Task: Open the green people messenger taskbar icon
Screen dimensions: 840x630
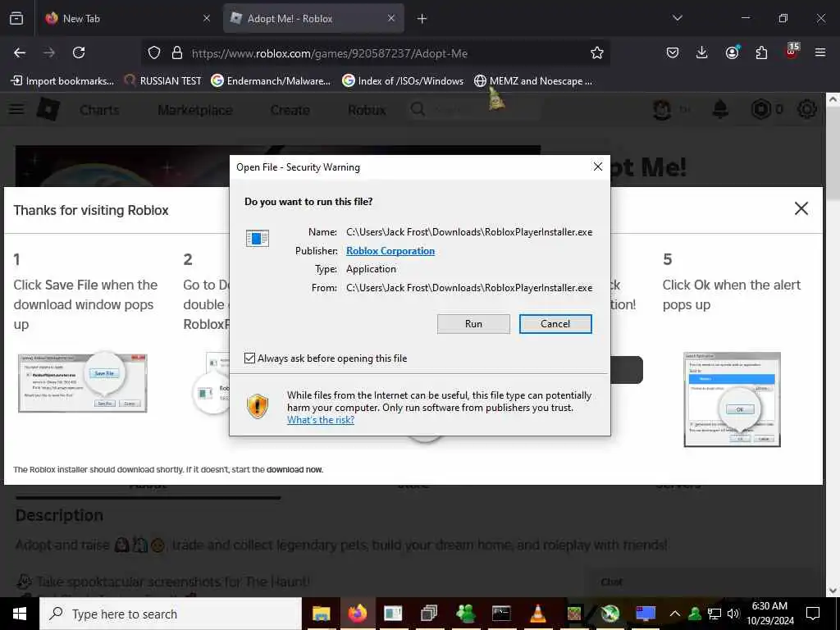Action: (x=466, y=614)
